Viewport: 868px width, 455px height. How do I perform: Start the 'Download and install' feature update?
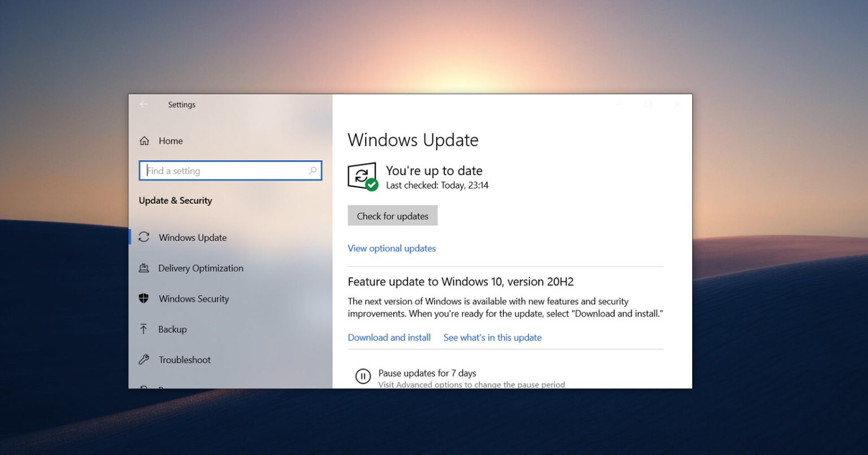(x=389, y=338)
